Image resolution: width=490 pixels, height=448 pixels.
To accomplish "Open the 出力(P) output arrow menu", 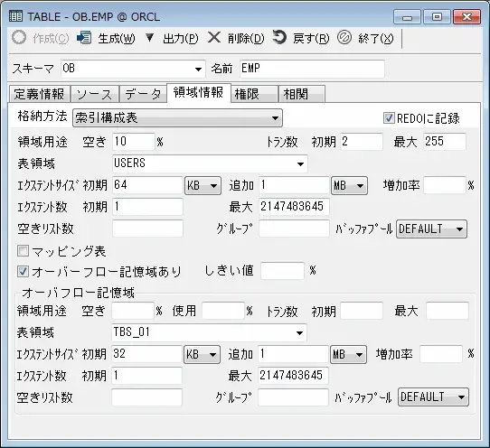I will pyautogui.click(x=150, y=38).
